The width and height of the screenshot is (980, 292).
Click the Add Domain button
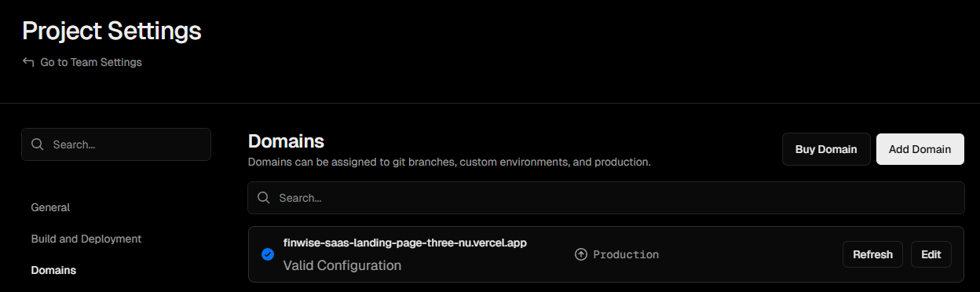coord(920,149)
